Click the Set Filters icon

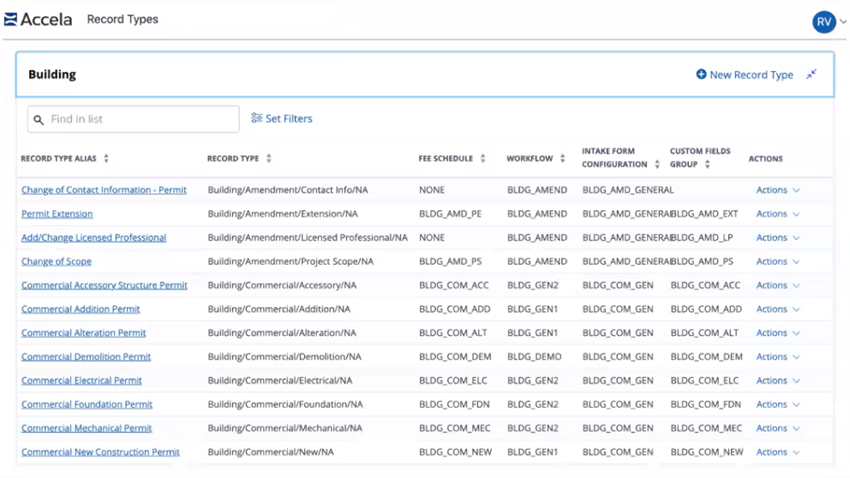coord(257,119)
